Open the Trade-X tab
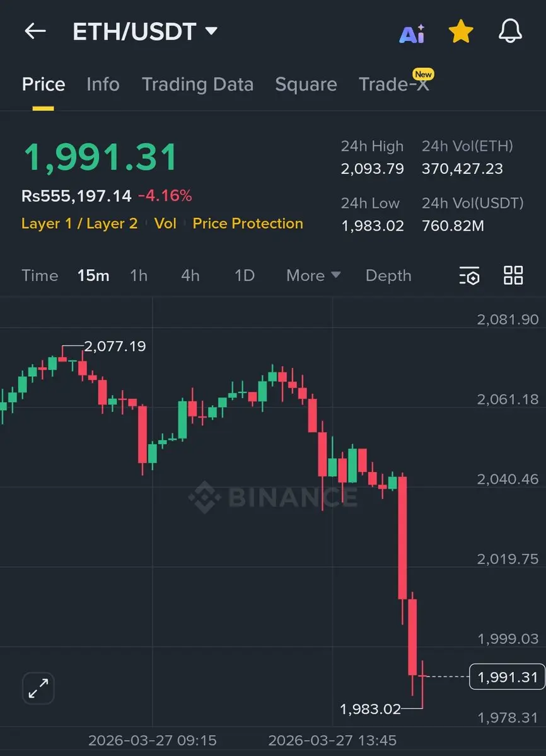Viewport: 546px width, 756px height. (x=394, y=84)
